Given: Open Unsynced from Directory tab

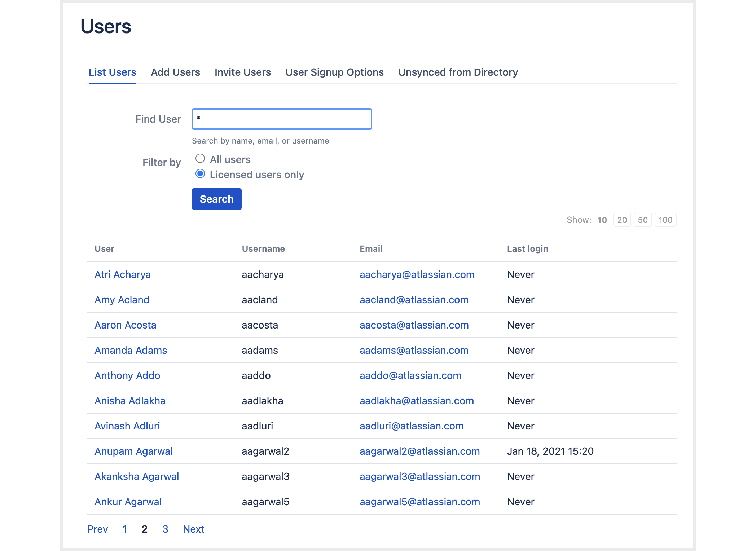Looking at the screenshot, I should pos(458,72).
